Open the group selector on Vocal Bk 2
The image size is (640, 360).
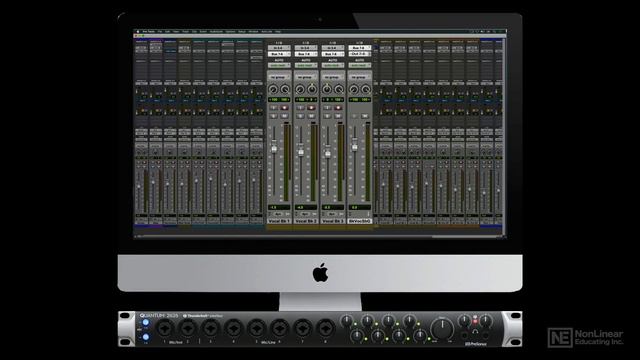[306, 77]
